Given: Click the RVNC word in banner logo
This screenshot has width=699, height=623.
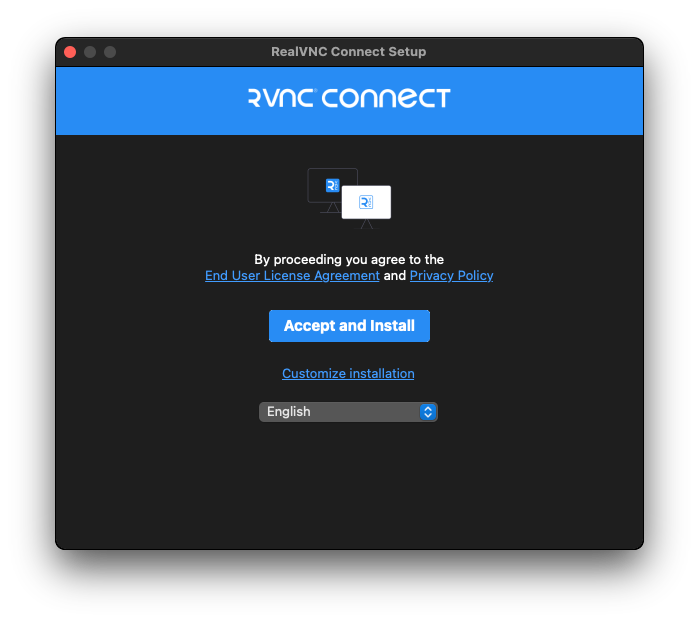Looking at the screenshot, I should [281, 98].
